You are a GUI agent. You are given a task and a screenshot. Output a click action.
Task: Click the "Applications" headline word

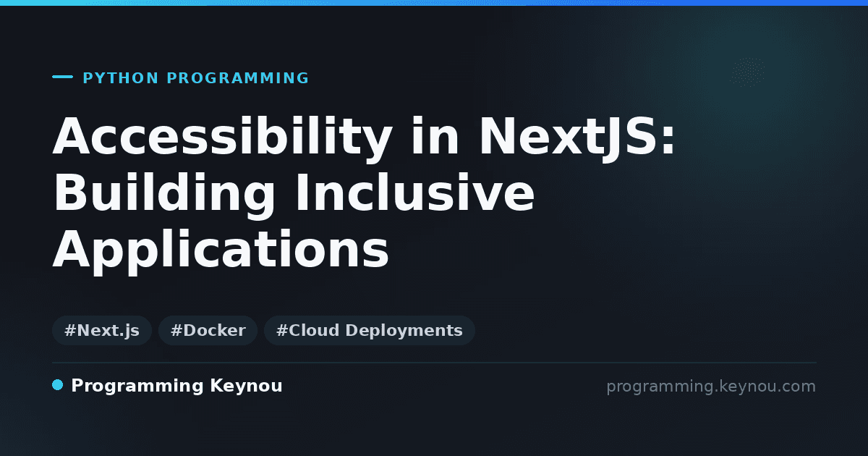(221, 252)
